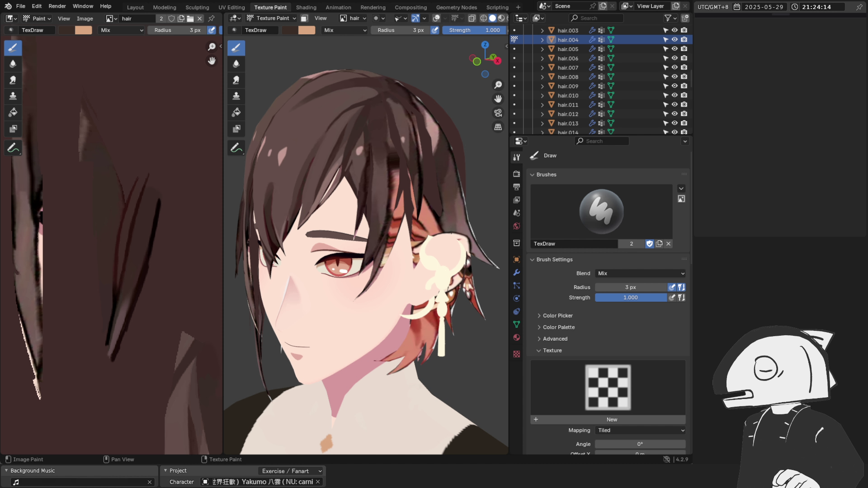Toggle radius pen pressure in properties panel

[x=672, y=287]
